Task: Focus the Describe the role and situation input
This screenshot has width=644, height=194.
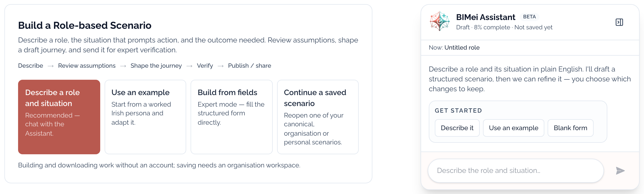Action: pos(516,171)
